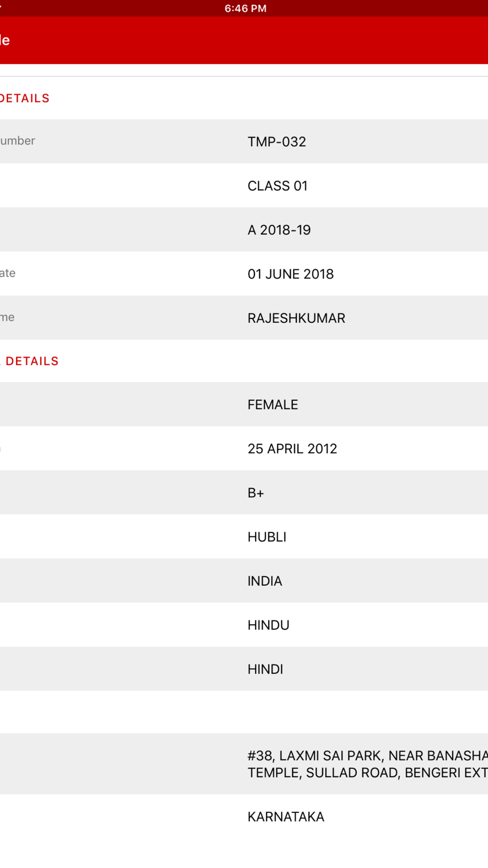Tap the B+ blood group value

256,493
